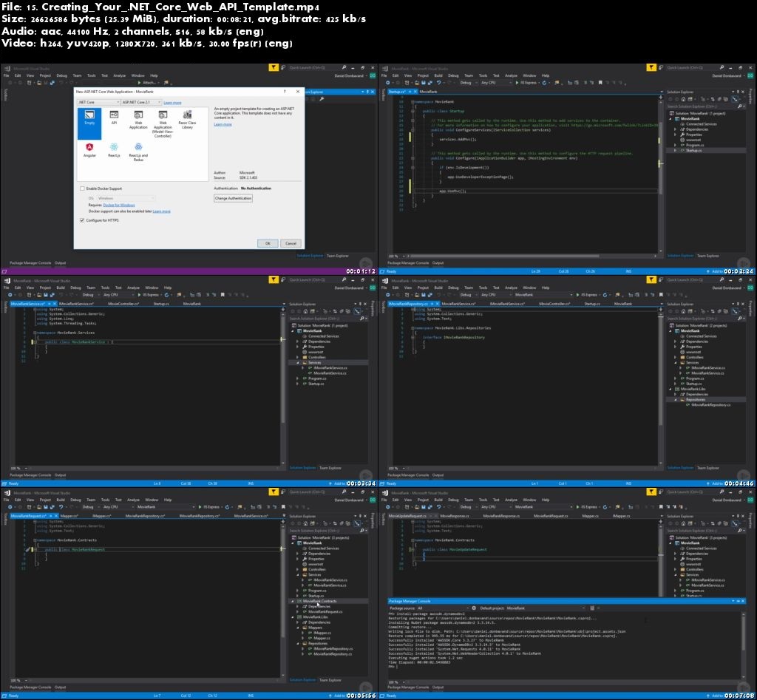Image resolution: width=757 pixels, height=700 pixels.
Task: Confirm the new project dialog with OK
Action: point(268,243)
